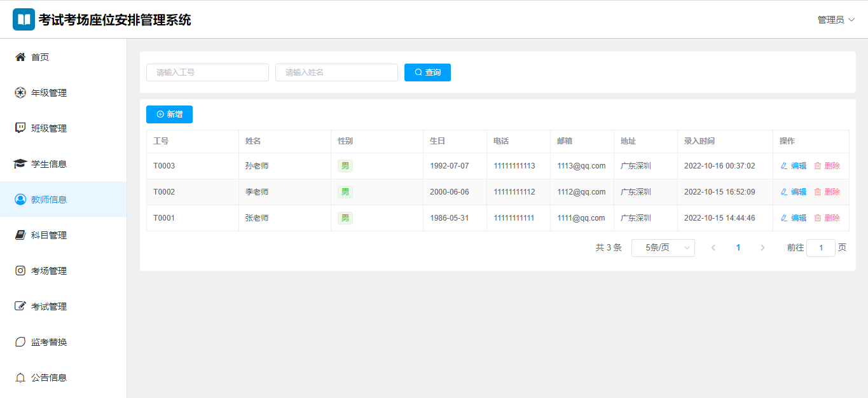Delete the 李老师 T0002 record
868x398 pixels.
827,192
